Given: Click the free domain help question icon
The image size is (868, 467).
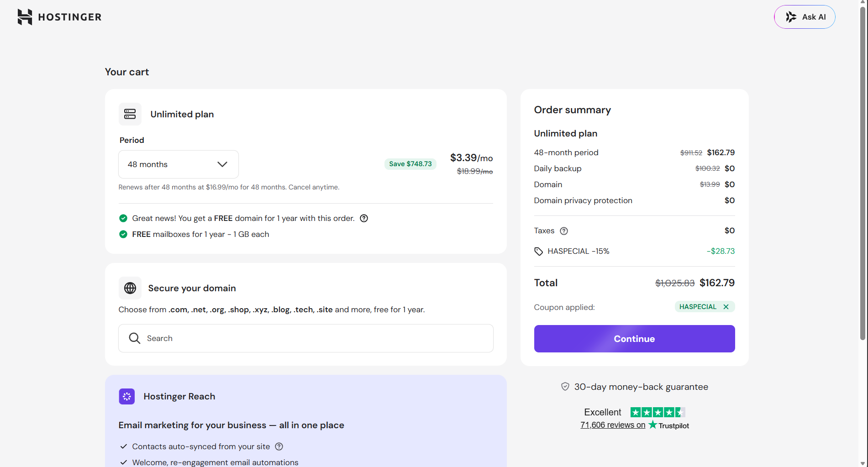Looking at the screenshot, I should 364,218.
